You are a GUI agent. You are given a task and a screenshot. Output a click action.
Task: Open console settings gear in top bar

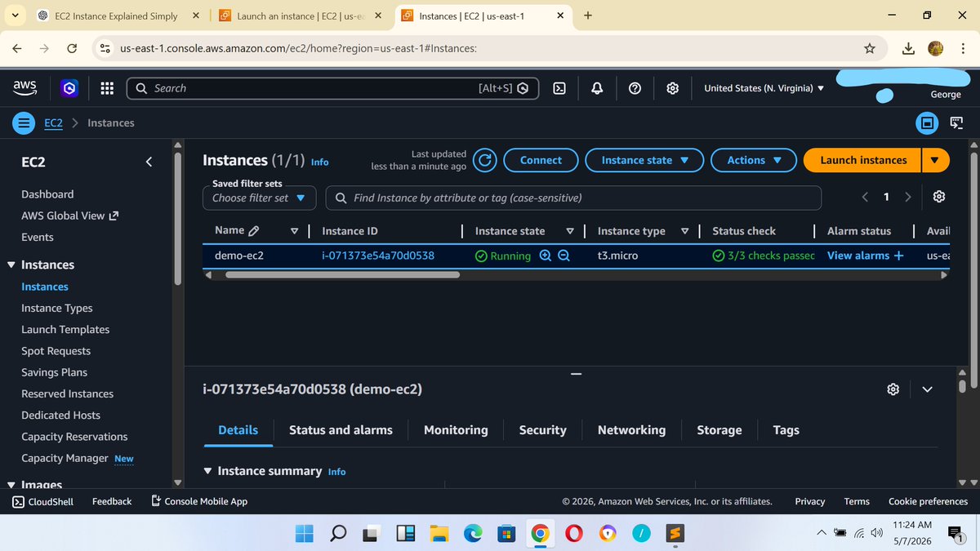tap(672, 88)
